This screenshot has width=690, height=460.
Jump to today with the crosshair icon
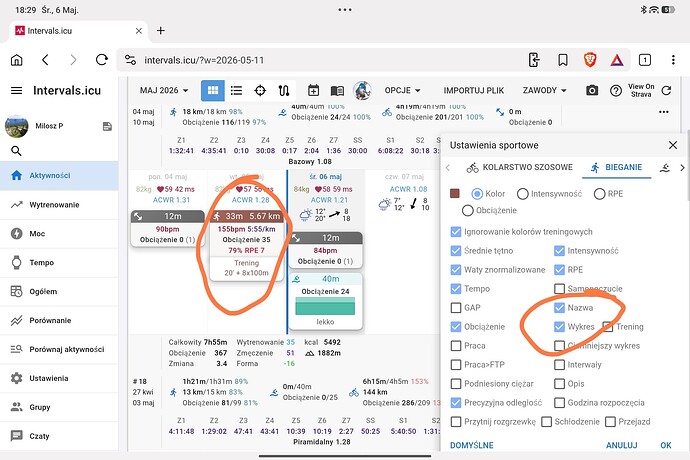[x=260, y=91]
